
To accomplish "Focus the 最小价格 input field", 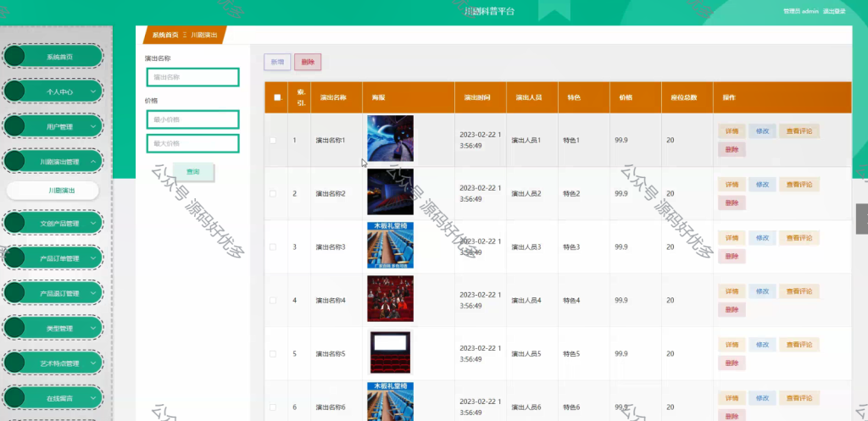I will [192, 119].
